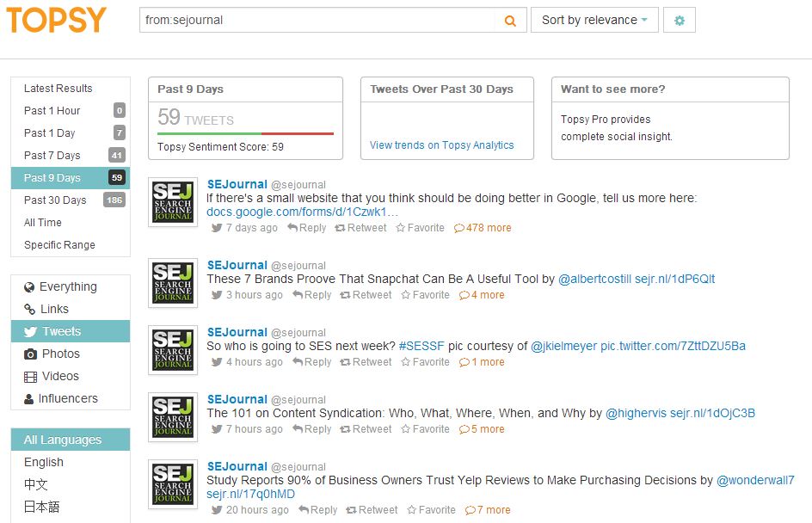Click the orange search magnifier icon
This screenshot has width=812, height=523.
[510, 21]
